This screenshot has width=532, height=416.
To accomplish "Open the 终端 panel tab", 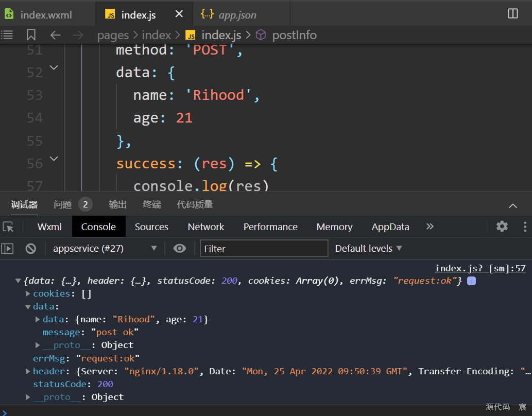I will coord(151,204).
